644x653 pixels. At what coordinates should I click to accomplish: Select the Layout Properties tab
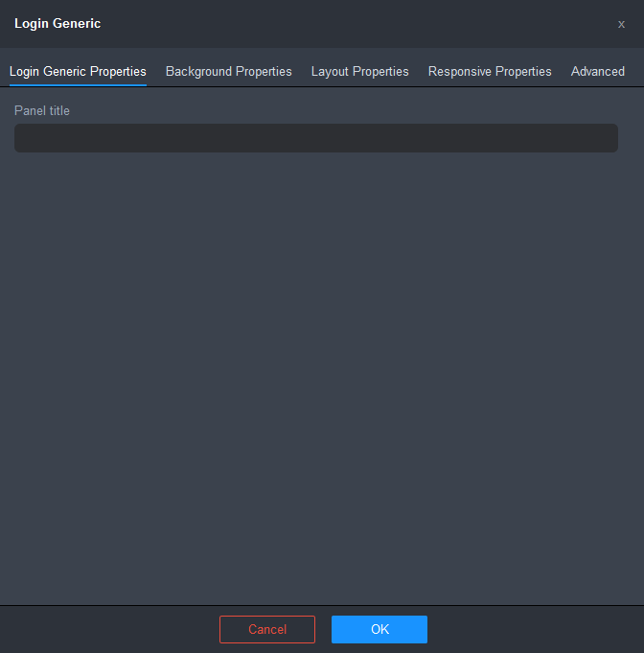pos(360,72)
